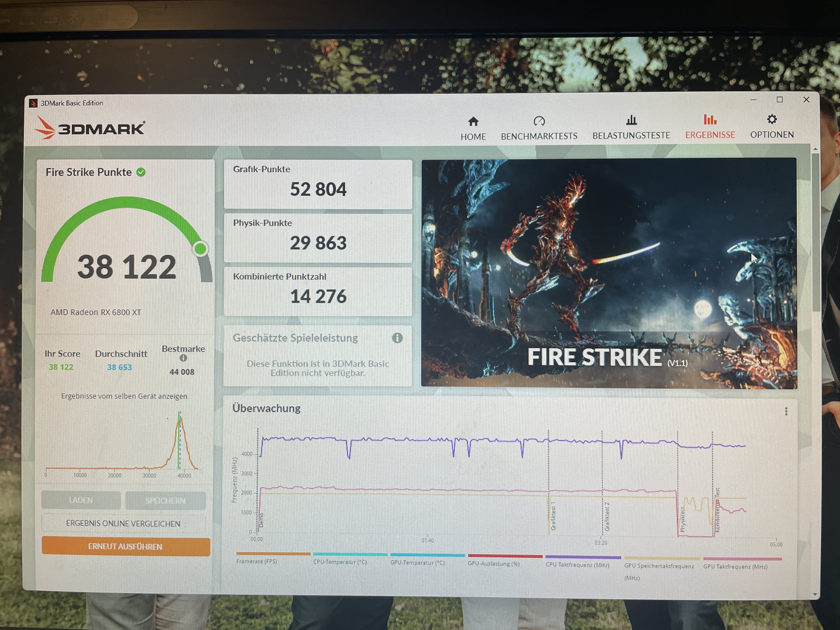Toggle GPU-Auslastung (%) legend series
Viewport: 840px width, 630px height.
point(493,563)
